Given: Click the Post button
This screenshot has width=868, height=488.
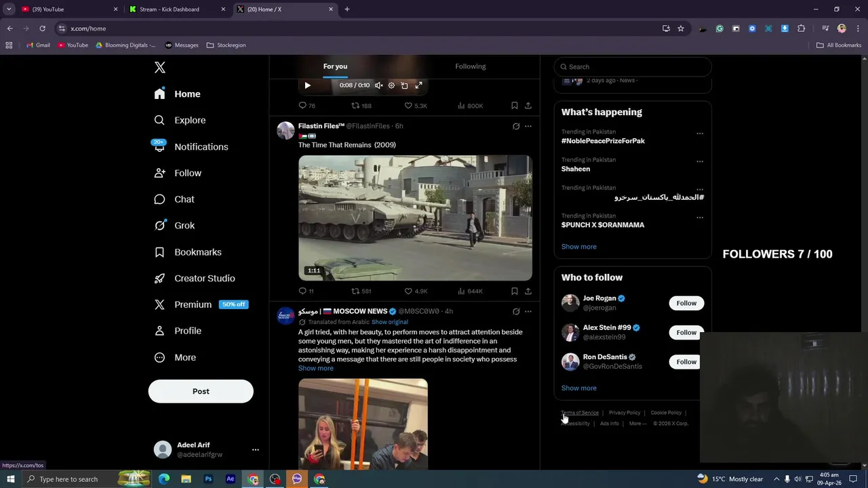Looking at the screenshot, I should coord(201,391).
